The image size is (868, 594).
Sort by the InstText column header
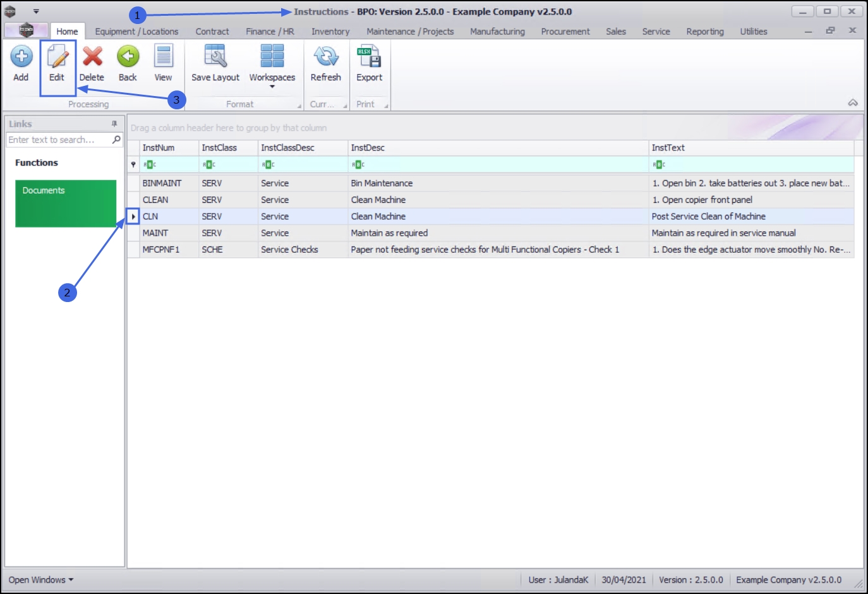pyautogui.click(x=752, y=147)
